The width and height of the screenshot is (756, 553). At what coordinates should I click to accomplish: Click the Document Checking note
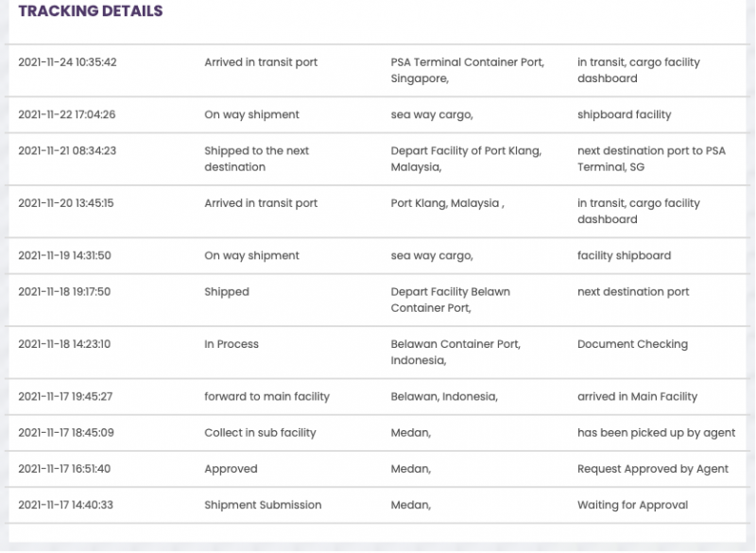pos(632,344)
